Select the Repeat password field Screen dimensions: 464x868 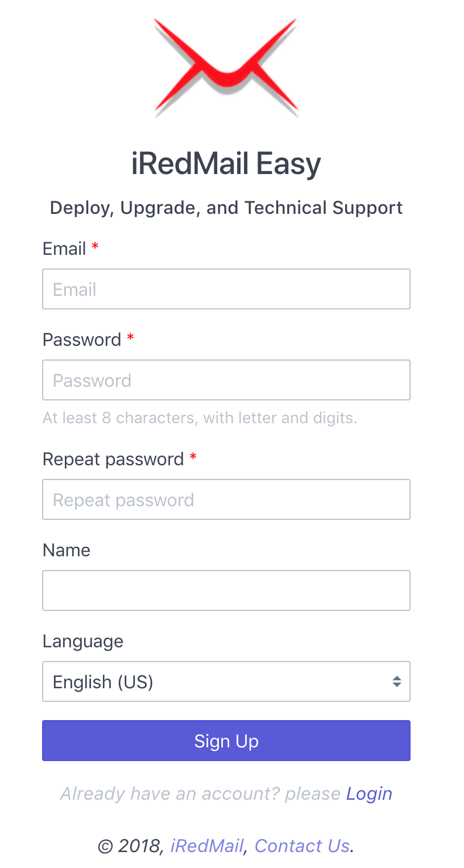(226, 499)
